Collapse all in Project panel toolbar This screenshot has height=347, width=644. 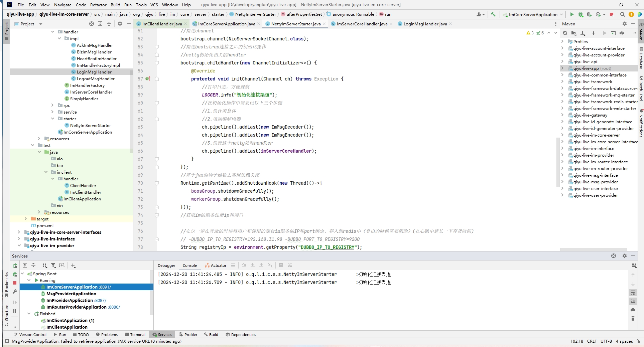click(x=109, y=24)
